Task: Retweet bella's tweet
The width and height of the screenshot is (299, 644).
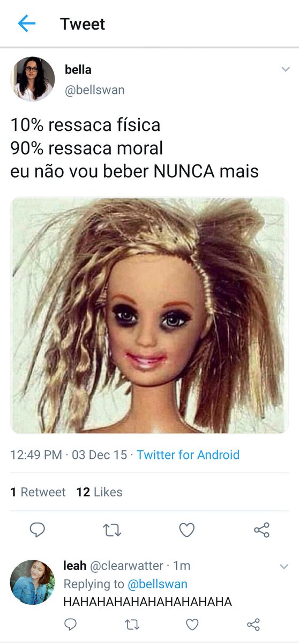Action: coord(112,530)
